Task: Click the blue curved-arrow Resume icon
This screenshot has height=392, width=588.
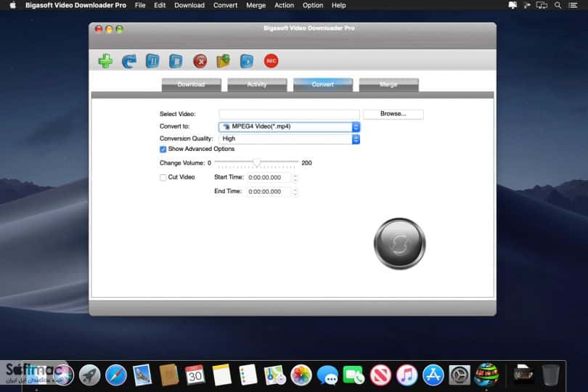Action: (129, 61)
